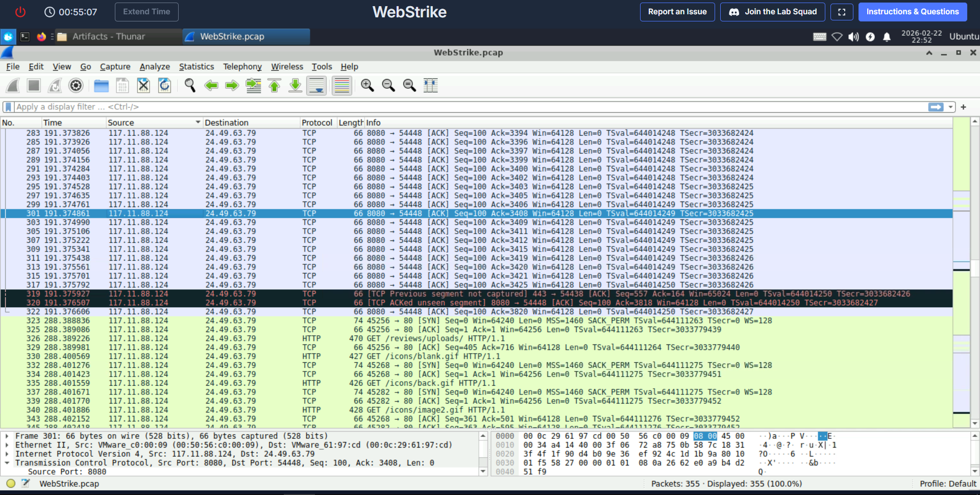Screen dimensions: 980x495
Task: Add a display filter button (plus)
Action: pyautogui.click(x=963, y=107)
